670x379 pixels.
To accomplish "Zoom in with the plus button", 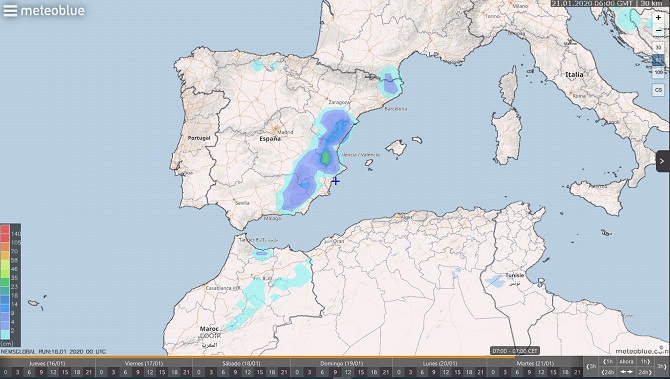I will 658,18.
